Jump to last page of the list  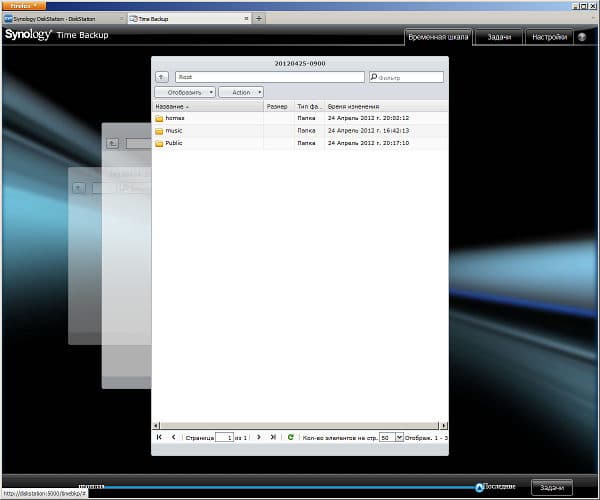tap(273, 437)
